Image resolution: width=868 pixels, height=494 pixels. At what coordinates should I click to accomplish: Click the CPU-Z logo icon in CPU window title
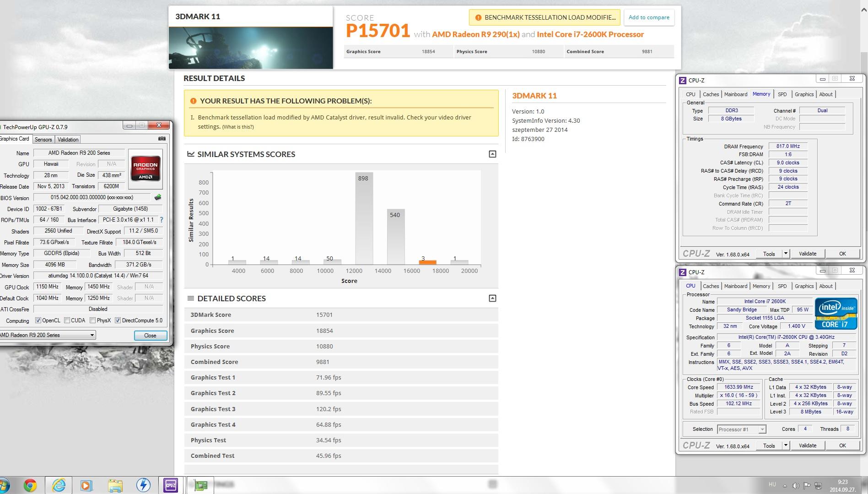click(x=683, y=272)
